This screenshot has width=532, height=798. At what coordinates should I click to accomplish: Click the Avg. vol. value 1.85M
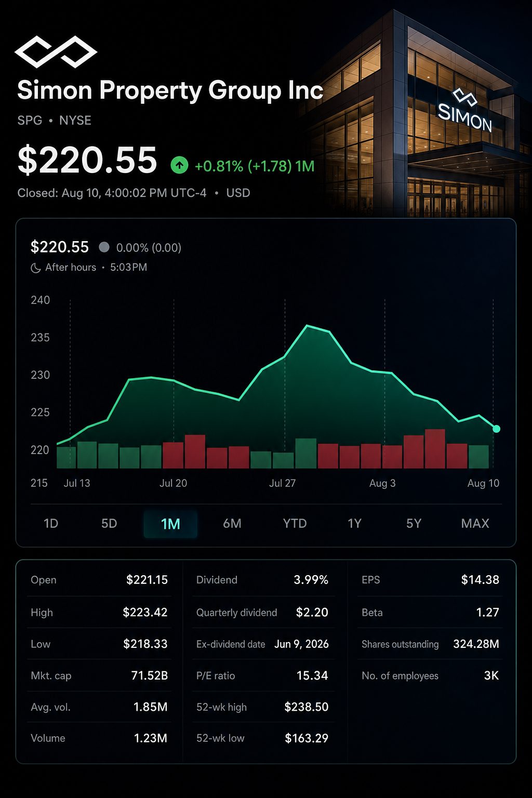coord(151,707)
